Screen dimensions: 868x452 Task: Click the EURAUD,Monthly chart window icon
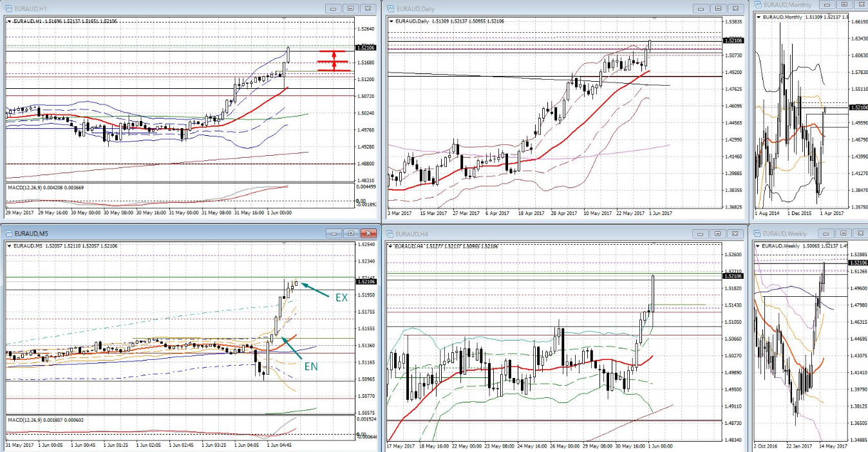tap(758, 5)
